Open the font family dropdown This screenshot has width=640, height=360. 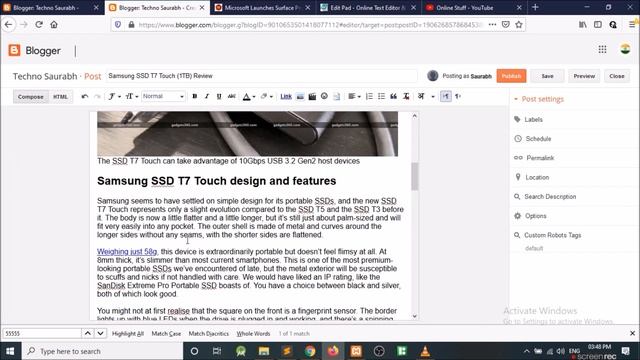click(114, 97)
